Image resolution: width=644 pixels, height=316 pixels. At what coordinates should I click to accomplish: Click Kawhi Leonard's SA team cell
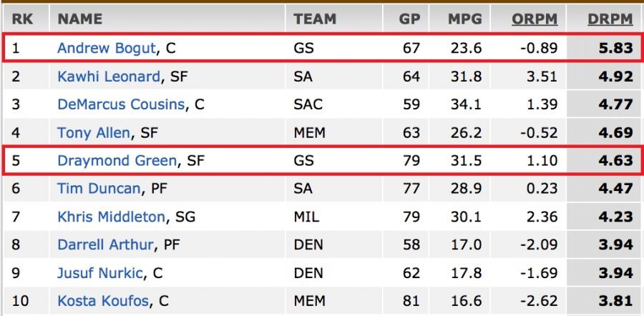coord(303,76)
